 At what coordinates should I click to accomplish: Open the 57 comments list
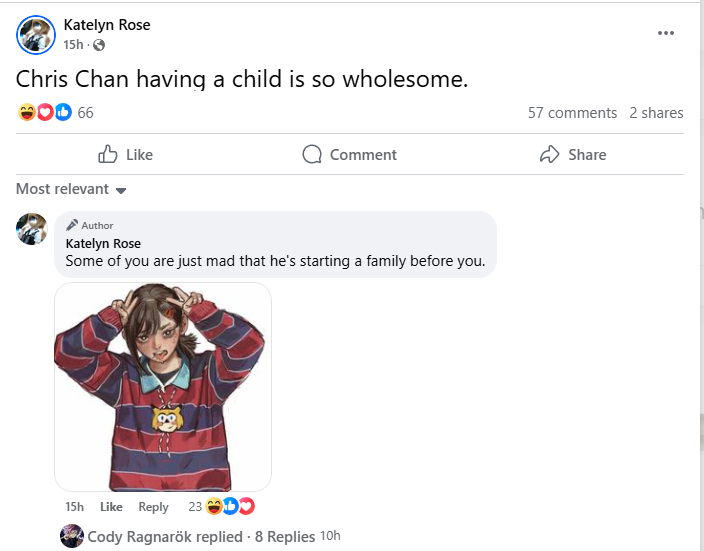(572, 113)
